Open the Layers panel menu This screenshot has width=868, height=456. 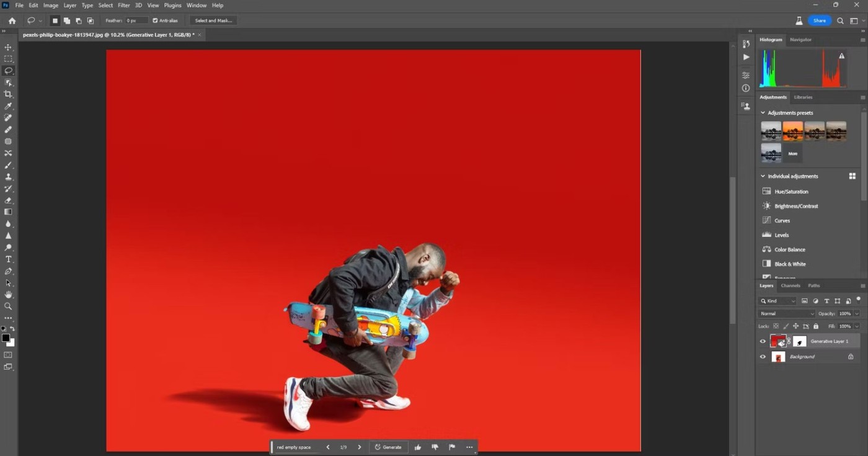point(862,286)
